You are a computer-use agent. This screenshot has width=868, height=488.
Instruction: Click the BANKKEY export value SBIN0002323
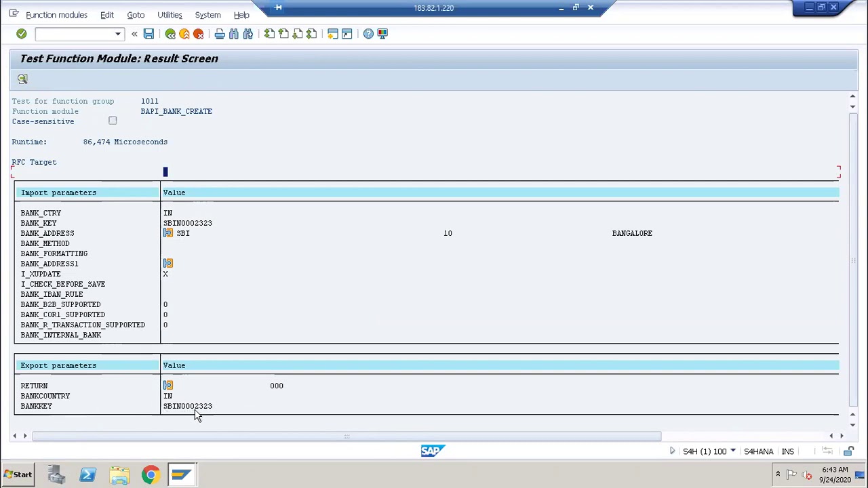(187, 406)
